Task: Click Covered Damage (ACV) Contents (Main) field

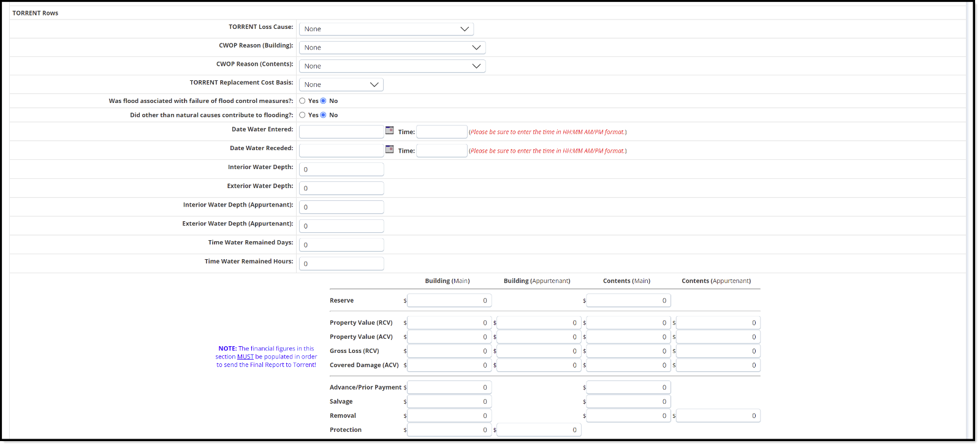Action: tap(629, 365)
